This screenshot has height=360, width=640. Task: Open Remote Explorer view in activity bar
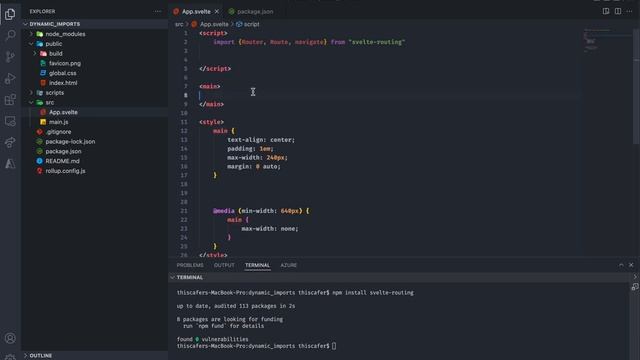coord(10,121)
